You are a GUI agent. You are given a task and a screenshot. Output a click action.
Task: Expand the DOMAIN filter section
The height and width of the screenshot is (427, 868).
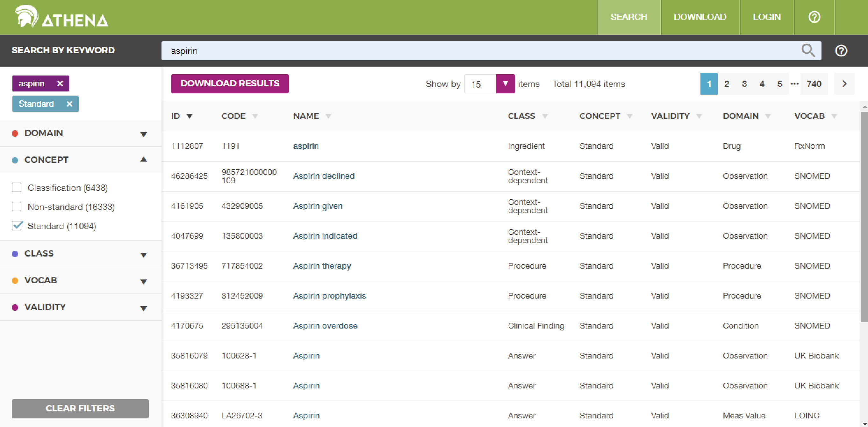click(144, 134)
